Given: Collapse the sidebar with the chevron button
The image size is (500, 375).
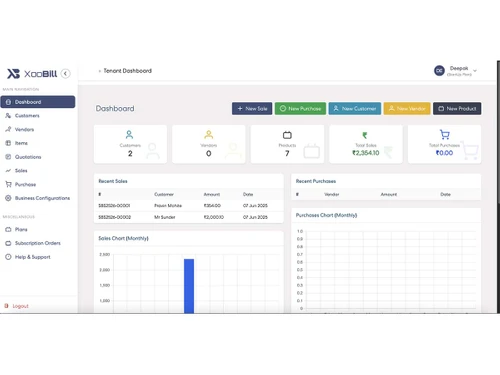Looking at the screenshot, I should (66, 73).
